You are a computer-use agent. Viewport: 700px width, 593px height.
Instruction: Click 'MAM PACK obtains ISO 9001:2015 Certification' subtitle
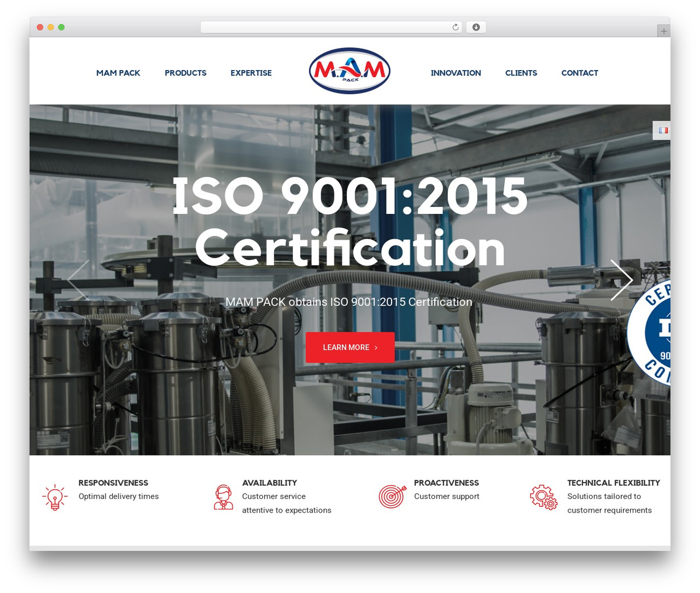pyautogui.click(x=349, y=302)
